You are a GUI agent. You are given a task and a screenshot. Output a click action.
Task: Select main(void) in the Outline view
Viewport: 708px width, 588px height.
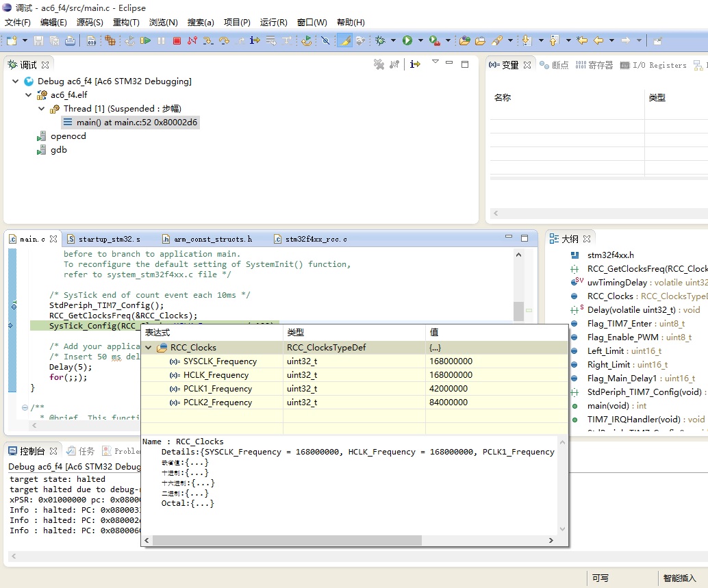click(x=616, y=406)
